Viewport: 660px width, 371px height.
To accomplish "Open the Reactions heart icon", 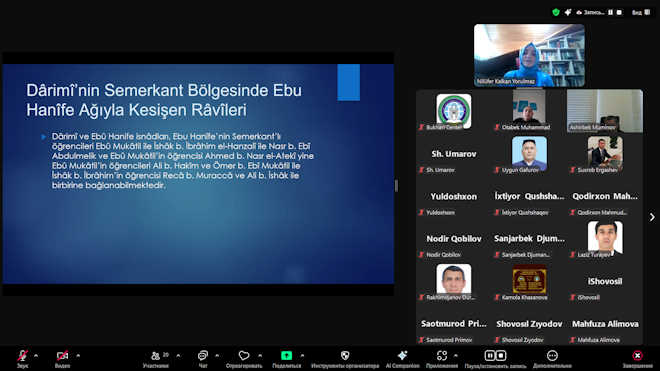I will point(244,356).
